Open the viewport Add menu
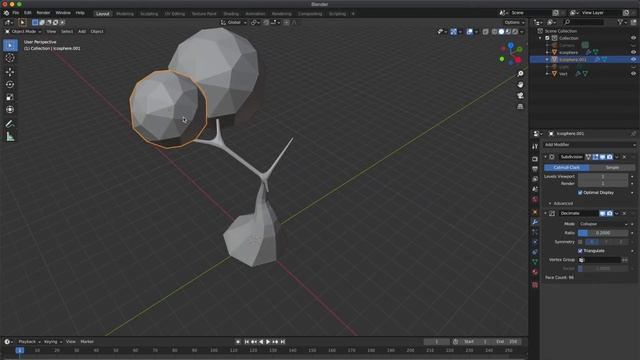 pyautogui.click(x=82, y=31)
